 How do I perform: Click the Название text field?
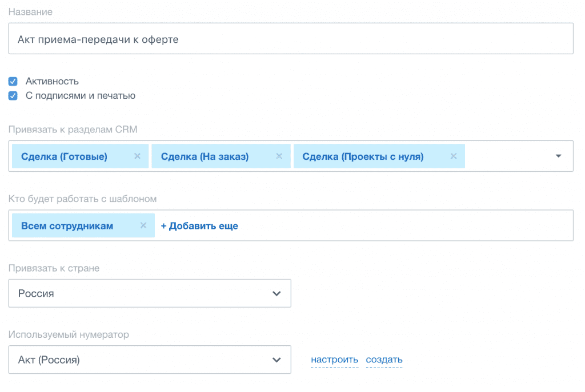click(290, 39)
